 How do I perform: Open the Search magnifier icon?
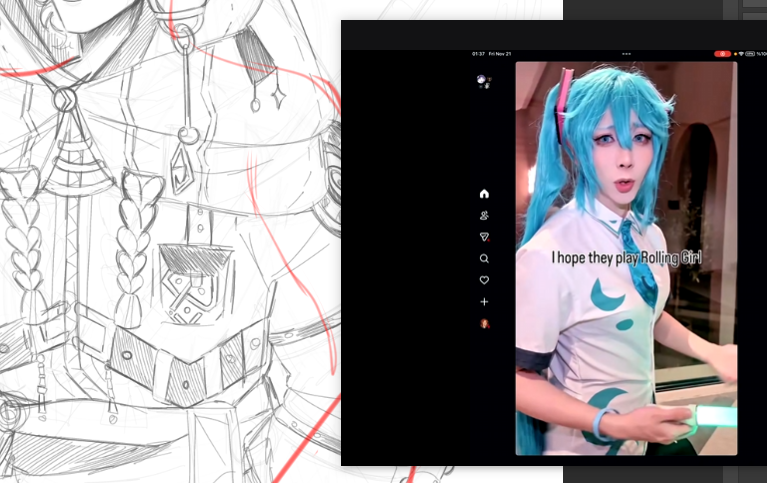point(484,258)
